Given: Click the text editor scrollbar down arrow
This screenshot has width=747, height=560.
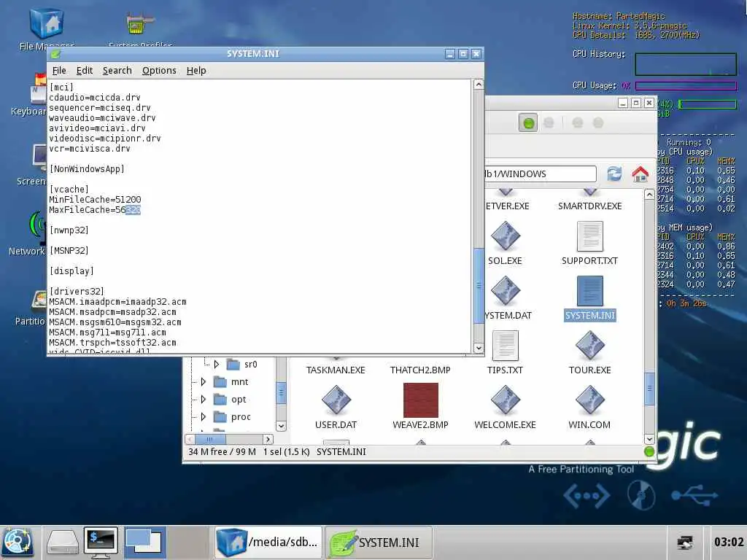Looking at the screenshot, I should pyautogui.click(x=479, y=348).
